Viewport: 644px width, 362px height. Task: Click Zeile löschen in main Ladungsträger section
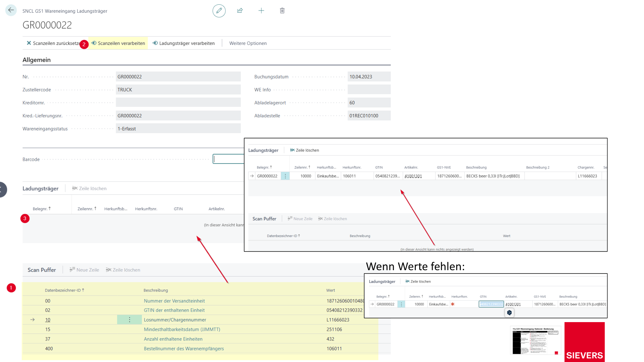[x=89, y=188]
